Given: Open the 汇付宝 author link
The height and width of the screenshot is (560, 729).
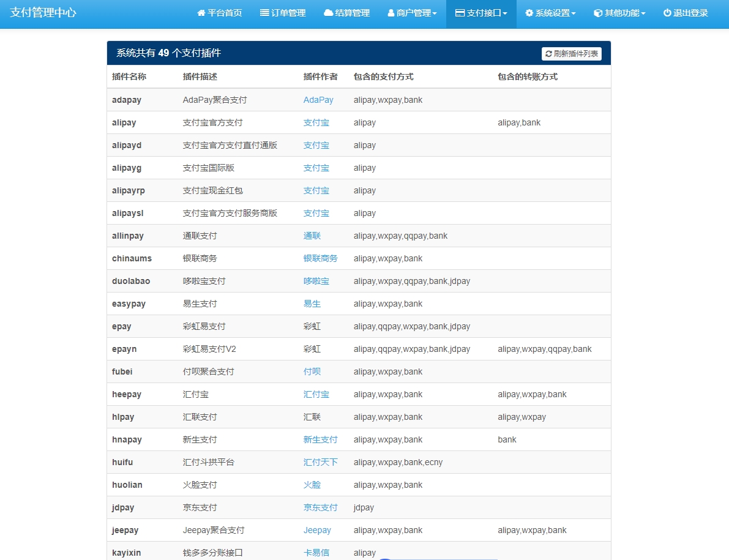Looking at the screenshot, I should tap(316, 395).
